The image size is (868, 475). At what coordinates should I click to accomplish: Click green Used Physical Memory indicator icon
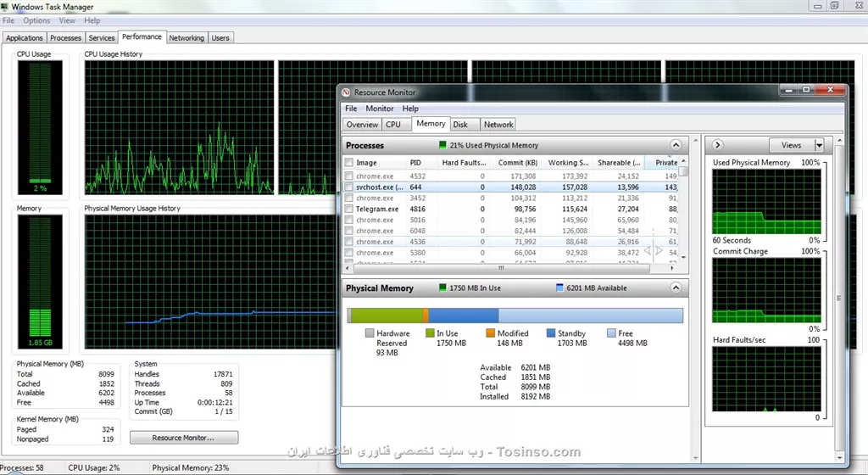click(442, 145)
